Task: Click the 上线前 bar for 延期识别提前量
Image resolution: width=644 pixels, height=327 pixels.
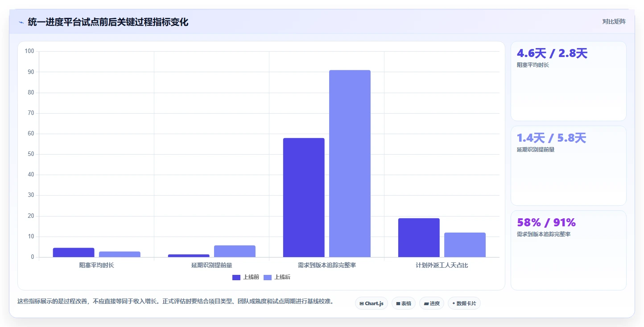Action: click(x=189, y=256)
